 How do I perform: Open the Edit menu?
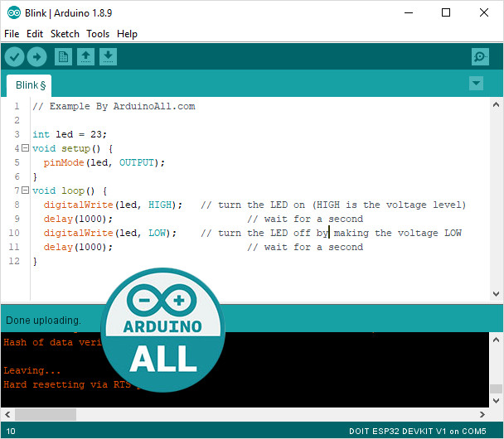[35, 34]
